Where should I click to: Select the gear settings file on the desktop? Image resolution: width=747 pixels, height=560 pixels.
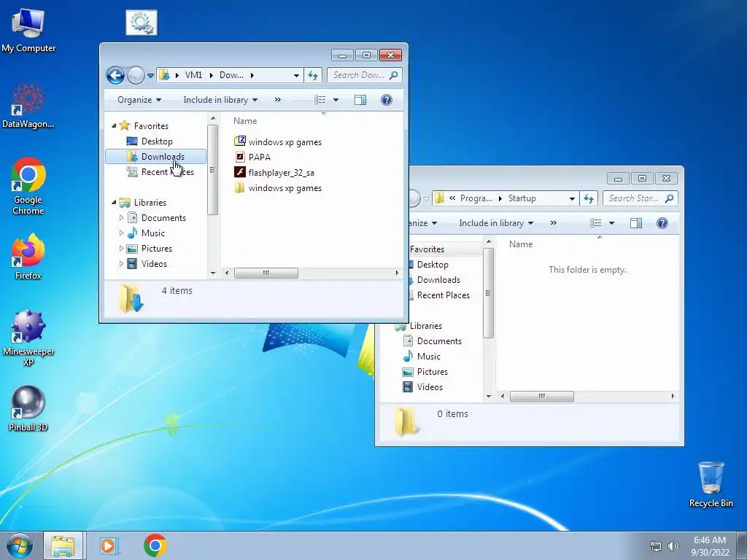click(142, 23)
